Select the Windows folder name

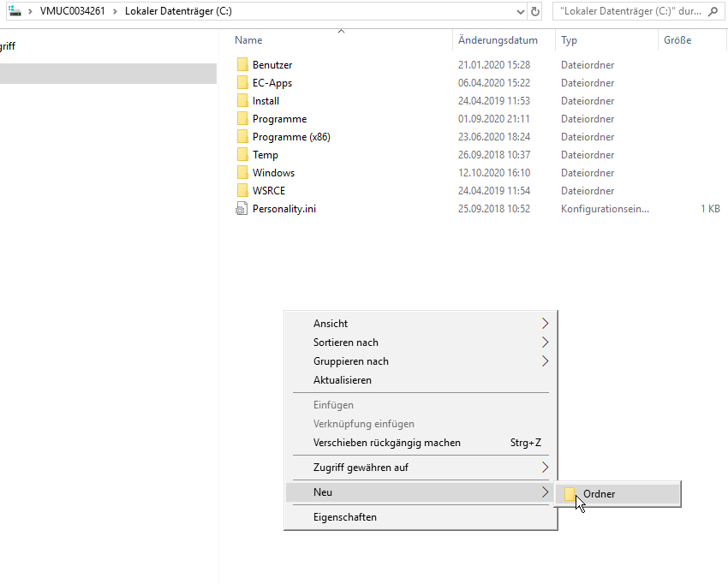[x=273, y=173]
